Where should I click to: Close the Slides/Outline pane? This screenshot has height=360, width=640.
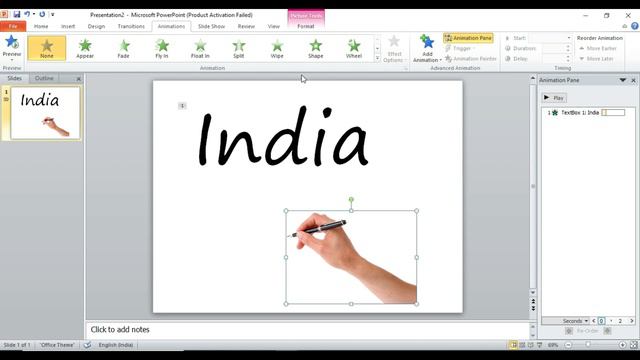point(79,78)
